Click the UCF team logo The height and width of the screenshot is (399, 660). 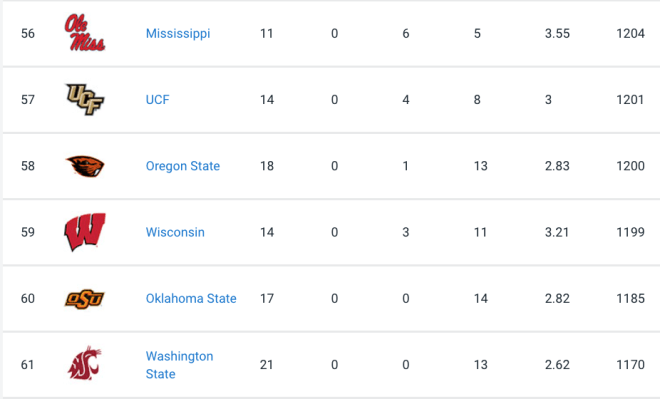[85, 99]
